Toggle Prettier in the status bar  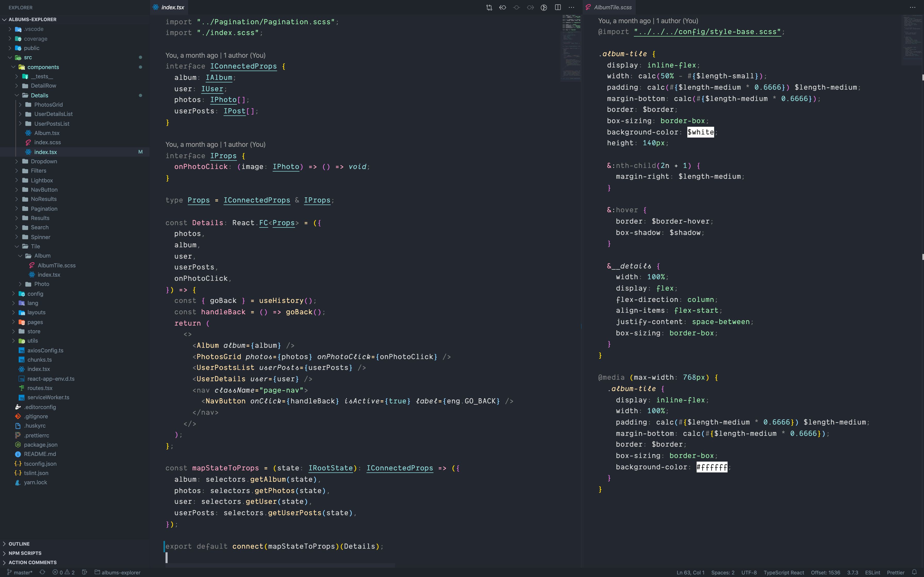click(895, 572)
